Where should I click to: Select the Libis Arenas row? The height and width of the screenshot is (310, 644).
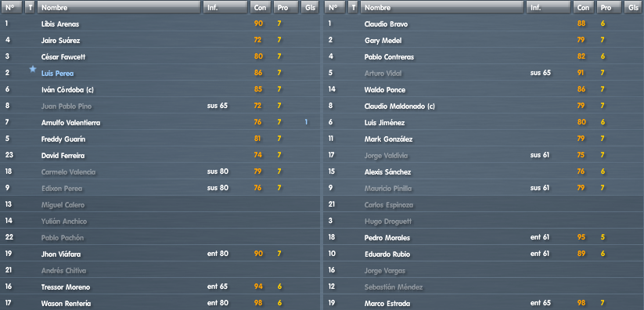[160, 23]
